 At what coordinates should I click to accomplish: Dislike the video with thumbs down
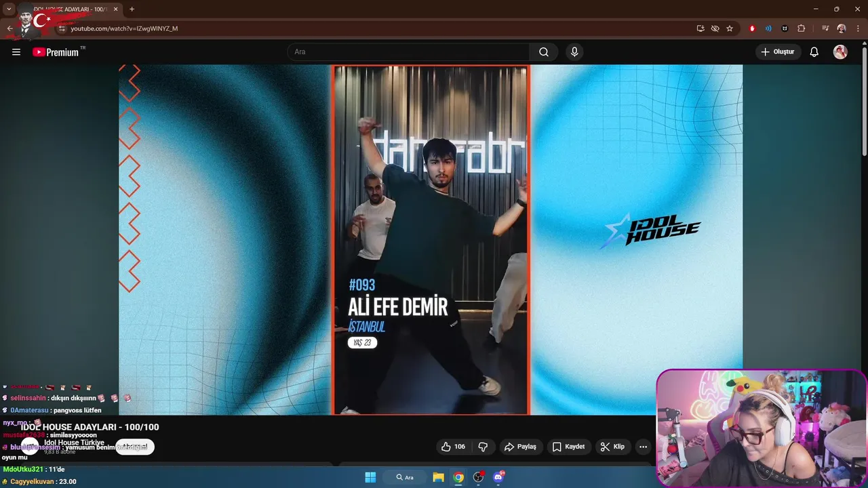point(483,447)
